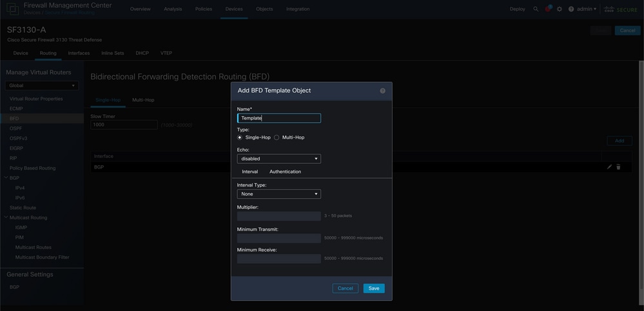Select Multicast Boundary Filter in sidebar
644x311 pixels.
point(43,257)
